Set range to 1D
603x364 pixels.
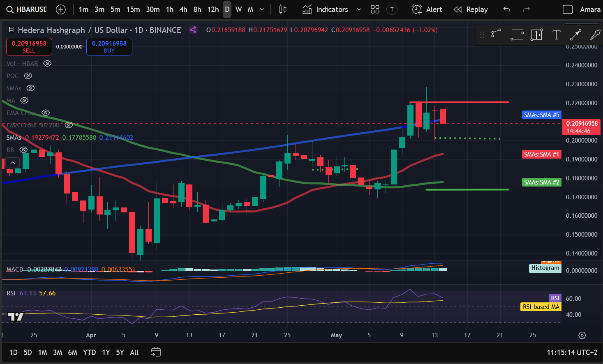click(14, 352)
